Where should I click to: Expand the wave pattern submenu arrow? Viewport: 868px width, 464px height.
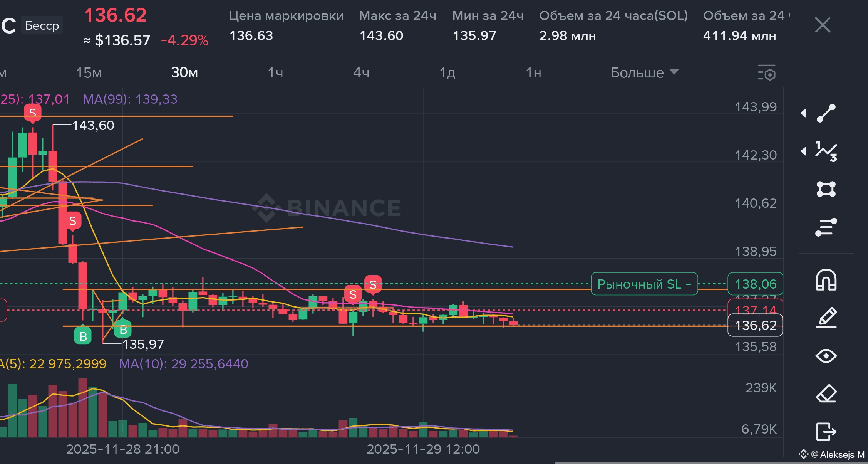[x=804, y=151]
